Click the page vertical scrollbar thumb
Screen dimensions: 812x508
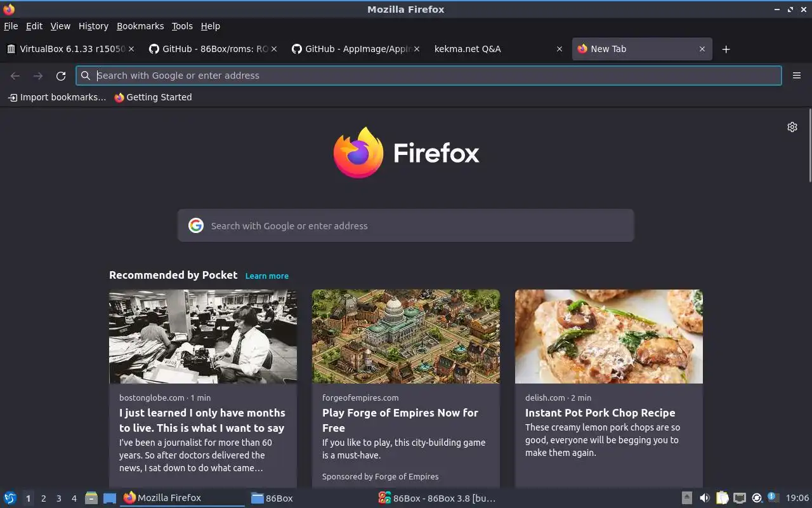click(x=809, y=145)
